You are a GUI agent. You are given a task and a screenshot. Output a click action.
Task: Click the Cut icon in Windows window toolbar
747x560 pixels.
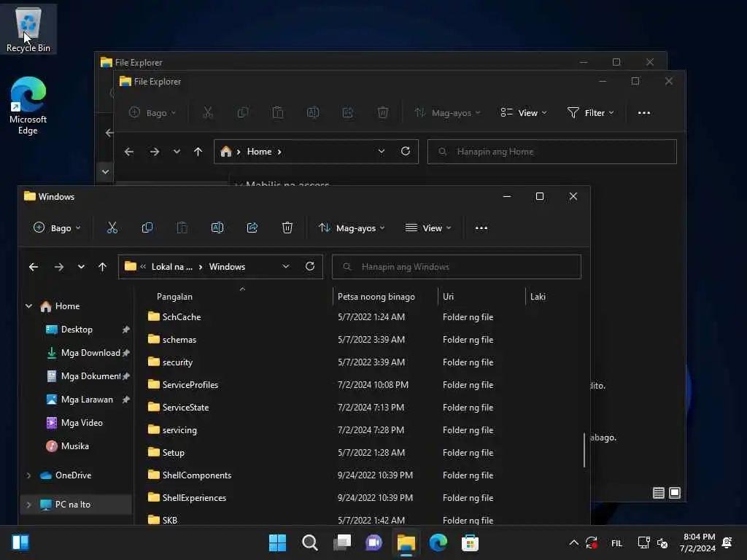[112, 228]
